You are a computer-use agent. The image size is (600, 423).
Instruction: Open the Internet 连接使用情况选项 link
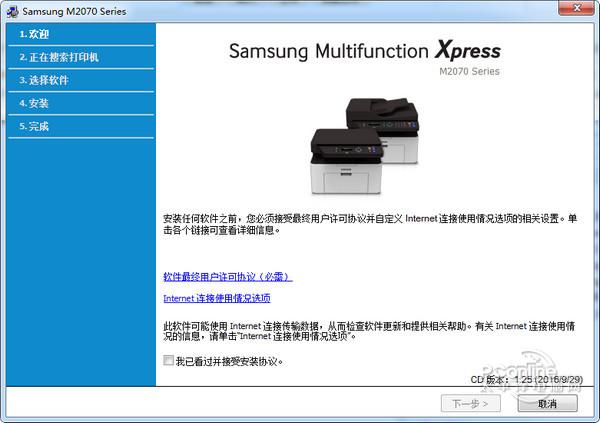click(217, 298)
